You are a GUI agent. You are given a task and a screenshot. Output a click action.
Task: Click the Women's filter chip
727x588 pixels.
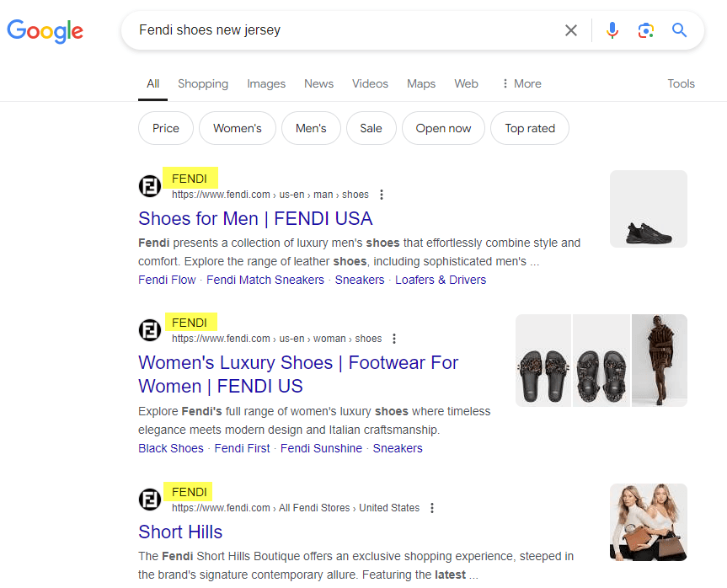point(238,128)
